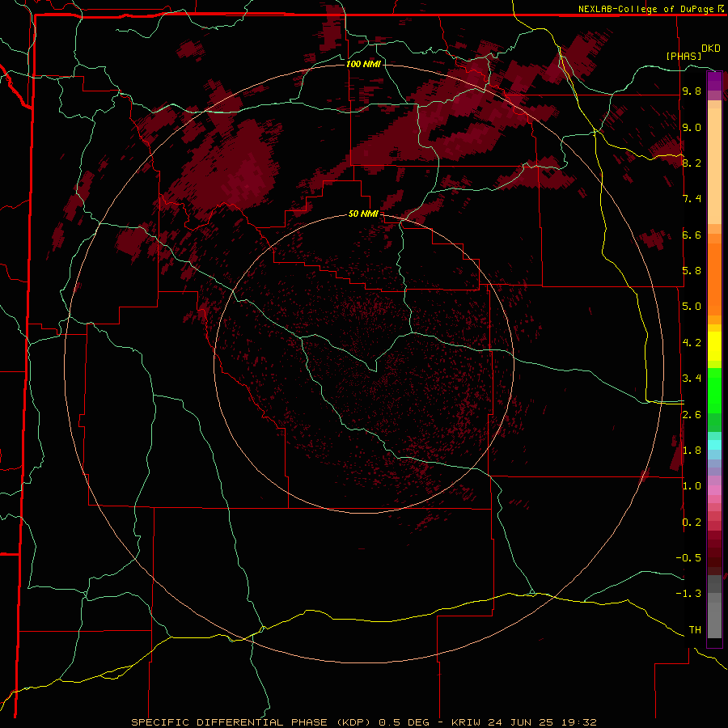This screenshot has width=728, height=728.
Task: Select the 4.2 scale label
Action: pos(692,343)
